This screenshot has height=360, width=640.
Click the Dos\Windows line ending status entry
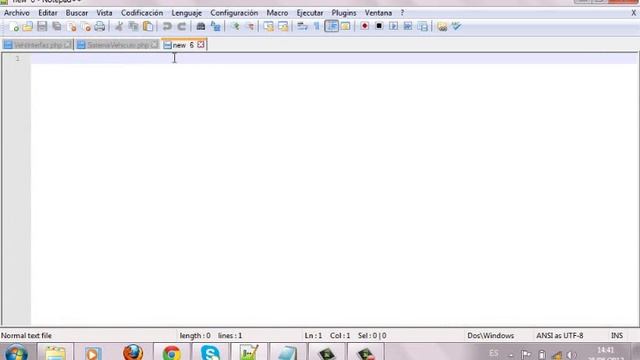[x=491, y=336]
